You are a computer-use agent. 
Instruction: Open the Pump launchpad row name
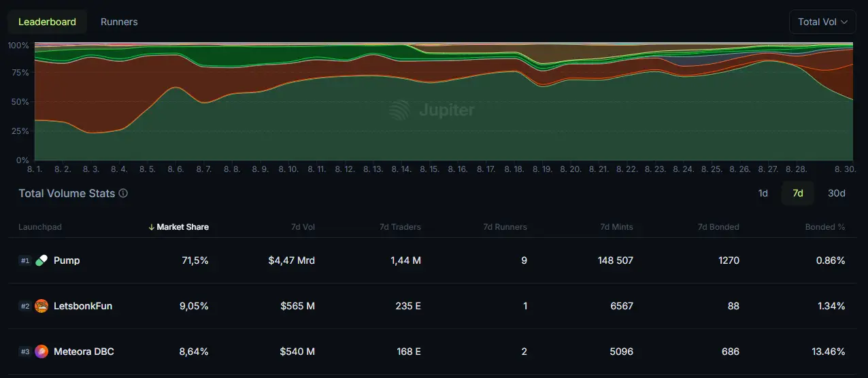(67, 260)
